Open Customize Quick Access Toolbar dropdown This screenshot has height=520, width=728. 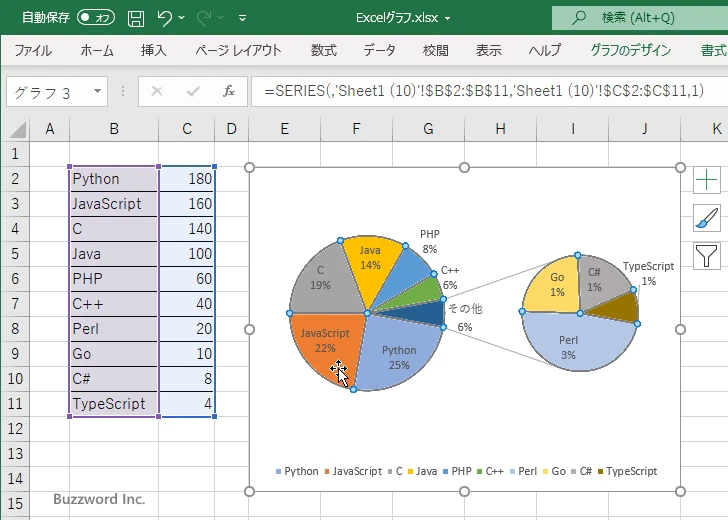(x=242, y=18)
